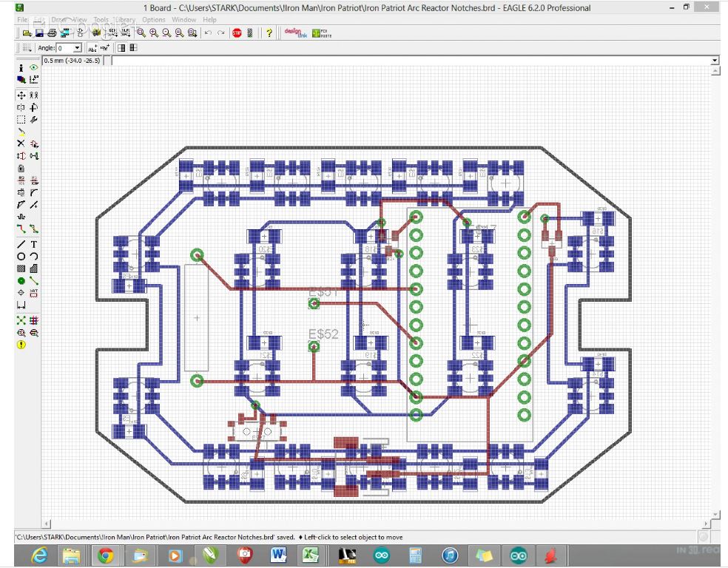Select the Mirror tool
The image size is (728, 568).
click(x=21, y=107)
